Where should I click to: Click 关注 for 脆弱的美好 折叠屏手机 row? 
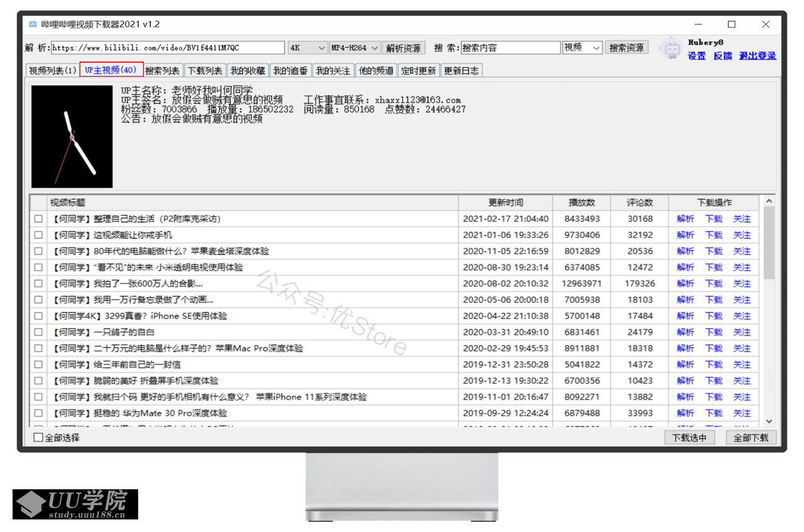tap(742, 381)
